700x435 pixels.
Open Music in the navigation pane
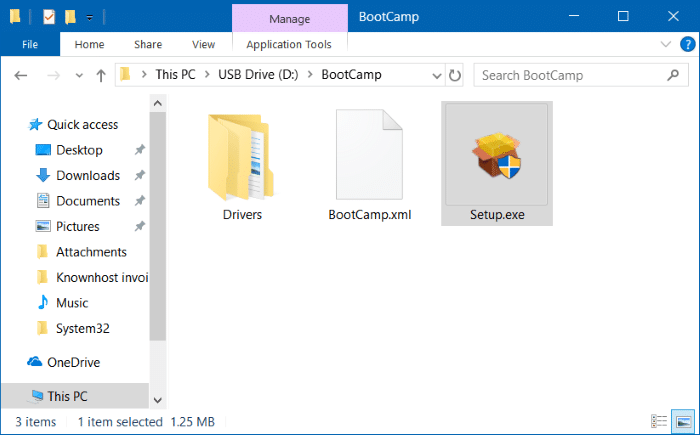click(72, 303)
